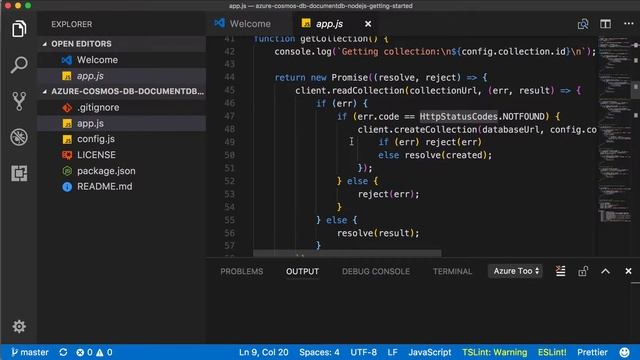Open the editor More Actions menu
640x360 pixels.
pos(629,24)
